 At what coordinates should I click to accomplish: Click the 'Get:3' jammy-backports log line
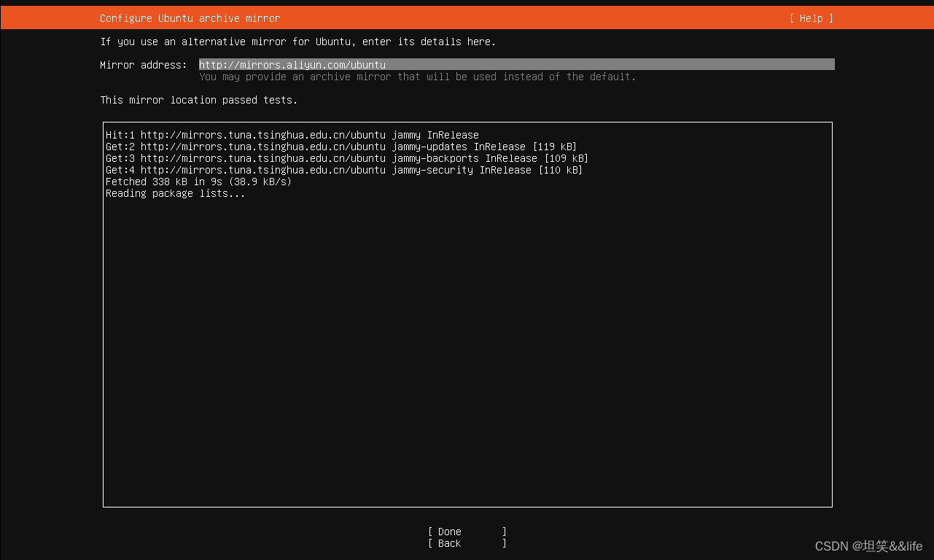point(347,158)
